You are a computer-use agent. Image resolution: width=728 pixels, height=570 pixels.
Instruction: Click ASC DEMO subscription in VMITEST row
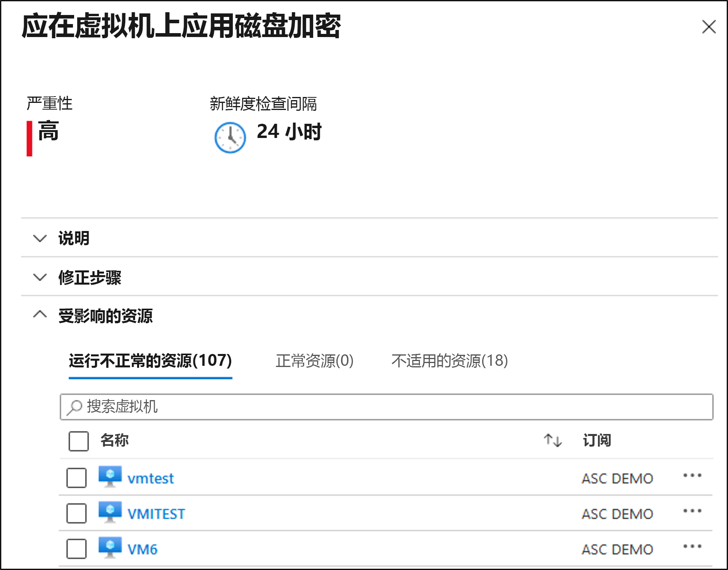(x=617, y=514)
